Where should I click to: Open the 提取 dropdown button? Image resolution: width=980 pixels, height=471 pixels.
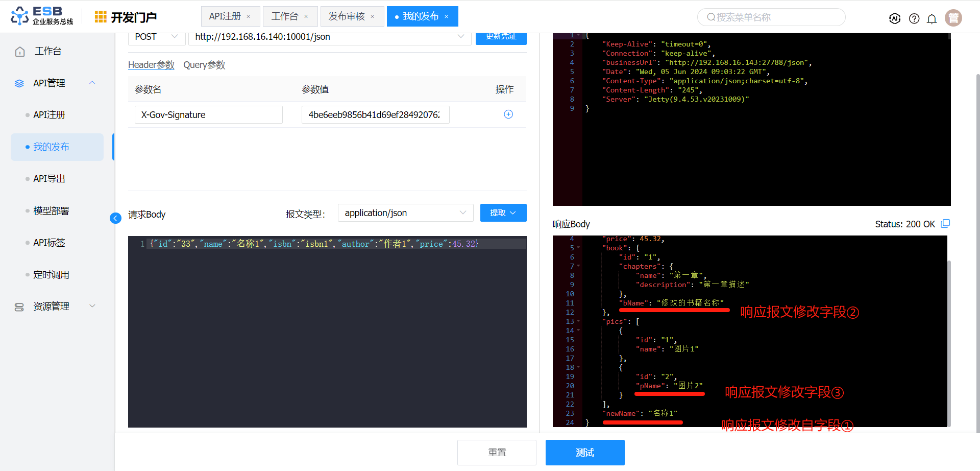pyautogui.click(x=503, y=213)
